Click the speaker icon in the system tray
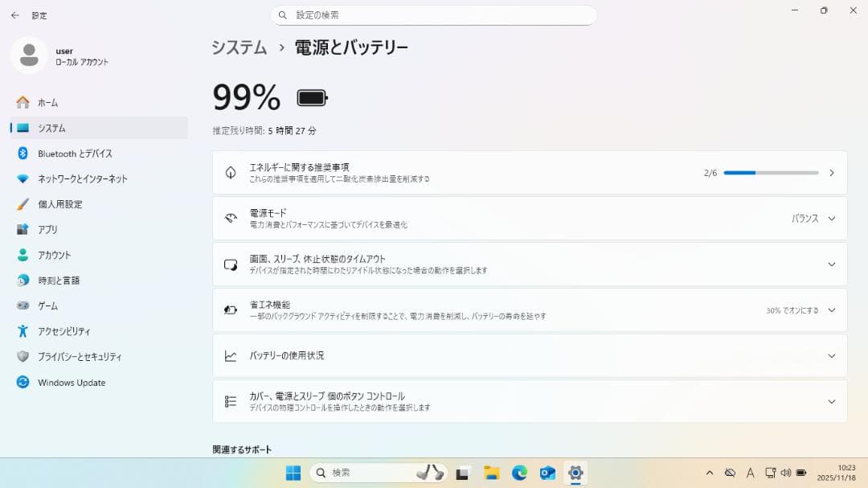Viewport: 868px width, 488px height. [786, 473]
